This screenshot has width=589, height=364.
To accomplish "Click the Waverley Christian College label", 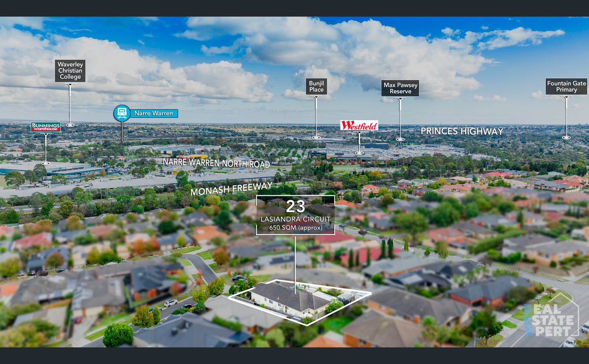I will (x=70, y=71).
